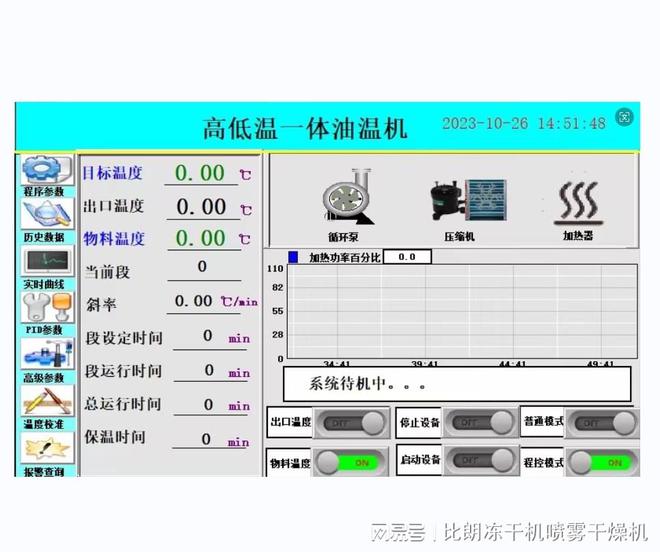The width and height of the screenshot is (660, 552).
Task: Toggle the 启动设备 switch
Action: (483, 460)
